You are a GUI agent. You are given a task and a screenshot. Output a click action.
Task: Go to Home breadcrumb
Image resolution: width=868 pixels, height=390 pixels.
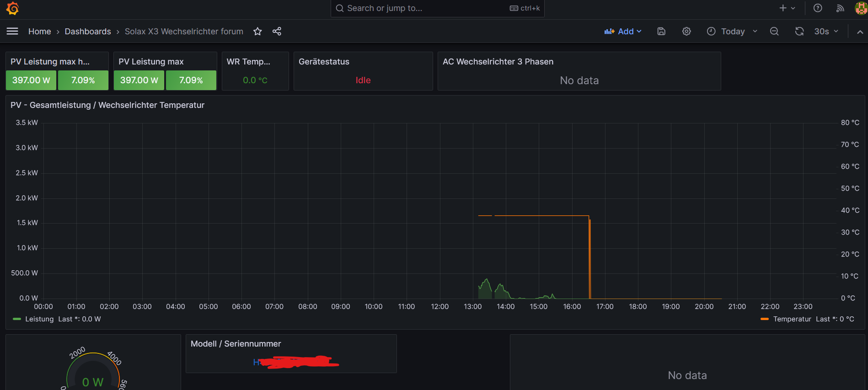[x=39, y=31]
